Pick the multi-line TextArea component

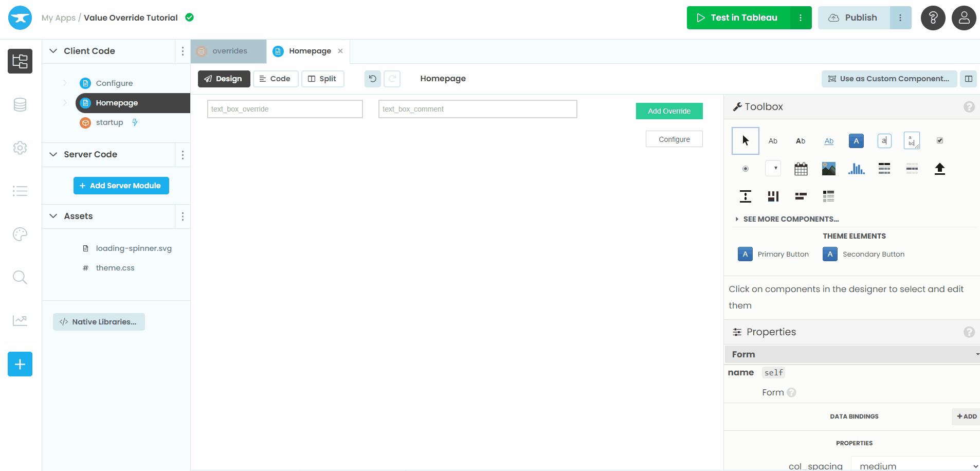point(912,140)
